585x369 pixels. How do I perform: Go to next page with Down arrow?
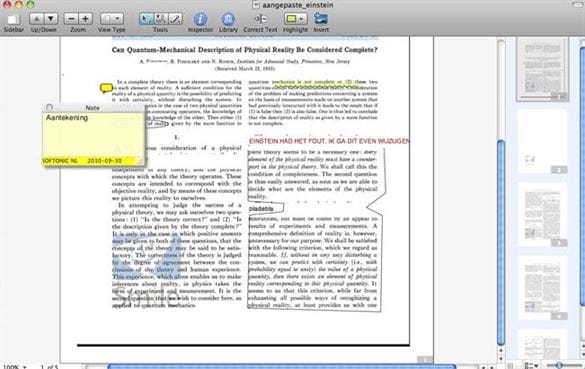(x=51, y=19)
